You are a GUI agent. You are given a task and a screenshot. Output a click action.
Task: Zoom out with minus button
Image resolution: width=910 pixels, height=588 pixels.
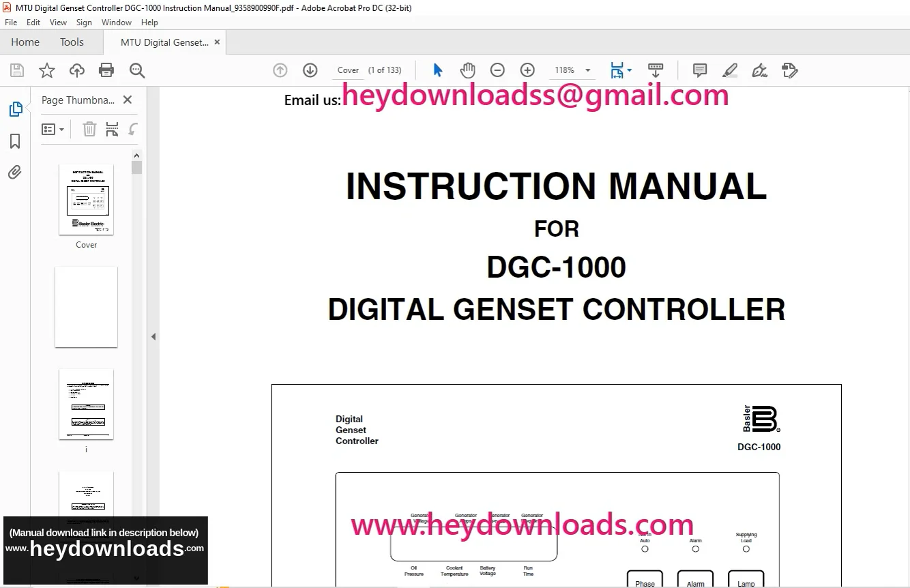click(x=497, y=70)
